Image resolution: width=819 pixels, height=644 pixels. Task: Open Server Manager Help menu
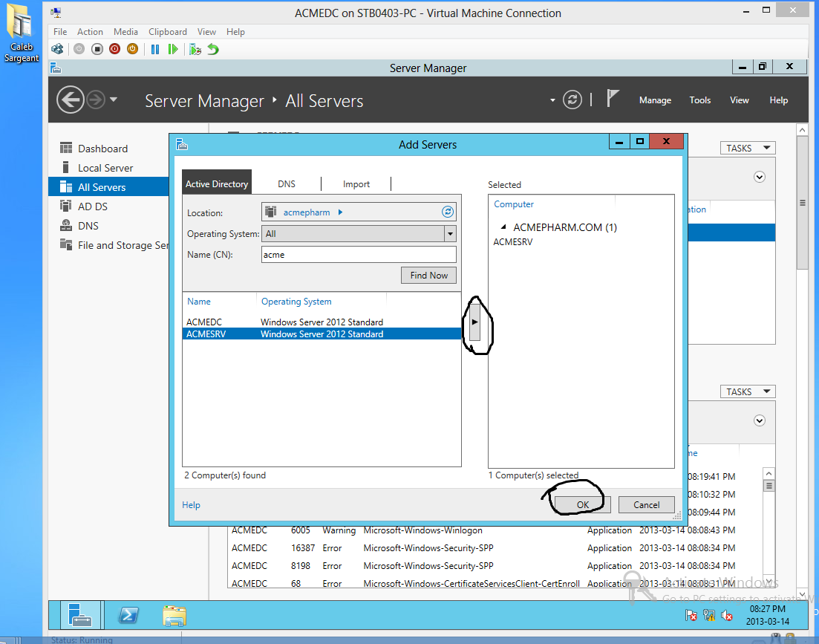[778, 100]
